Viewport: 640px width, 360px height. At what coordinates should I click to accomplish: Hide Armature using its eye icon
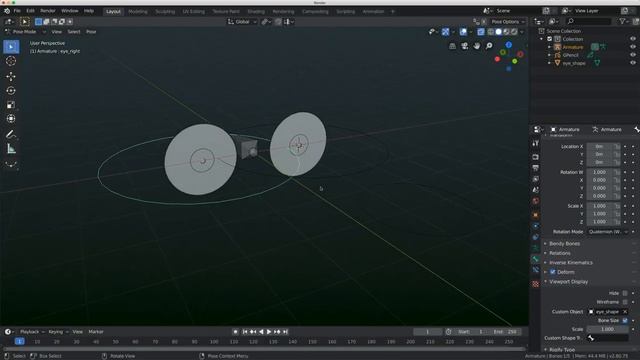(633, 47)
